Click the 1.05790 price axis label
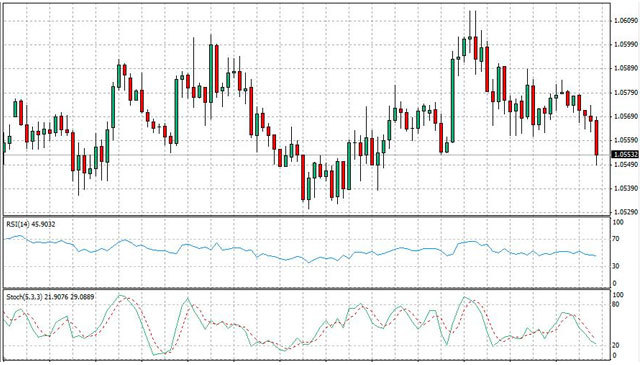640x365 pixels. pos(625,93)
